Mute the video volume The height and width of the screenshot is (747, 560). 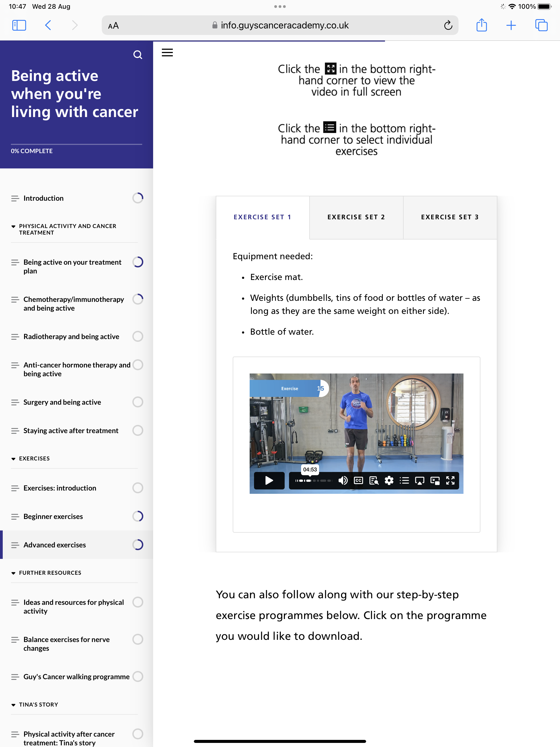click(343, 480)
